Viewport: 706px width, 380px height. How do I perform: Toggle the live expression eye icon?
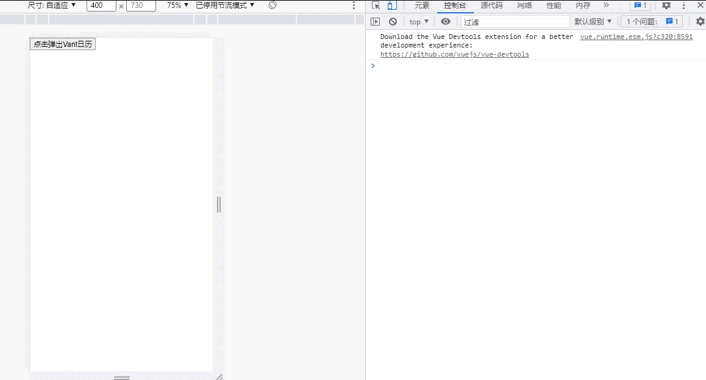(445, 22)
